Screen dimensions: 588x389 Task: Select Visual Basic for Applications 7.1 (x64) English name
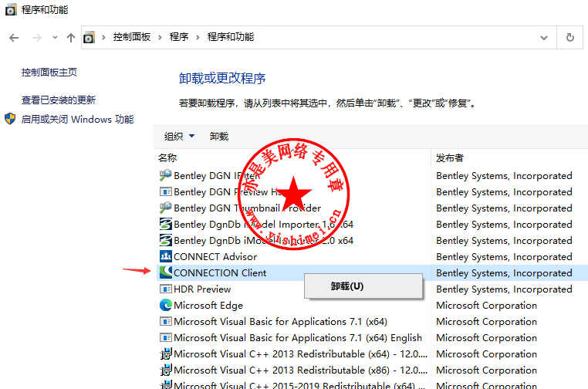point(298,337)
